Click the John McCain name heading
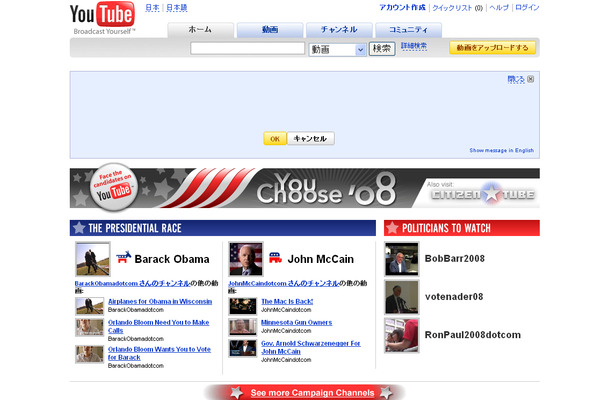Image resolution: width=610 pixels, height=400 pixels. [321, 259]
